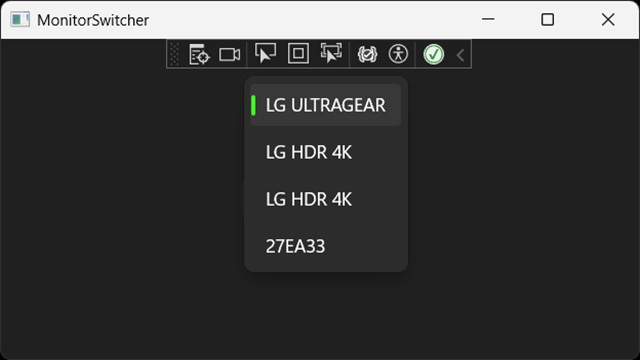Choose the 27EA33 monitor entry
Screen dimensions: 640x360
325,246
